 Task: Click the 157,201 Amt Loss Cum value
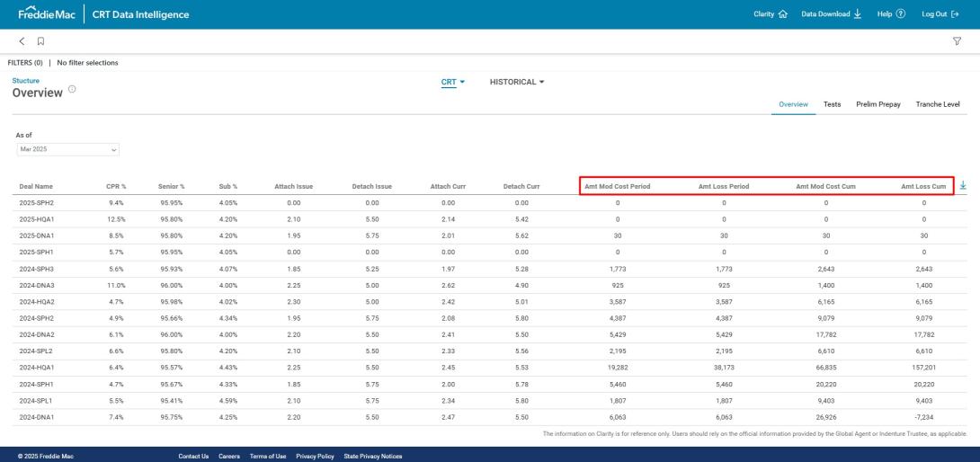[x=923, y=369]
